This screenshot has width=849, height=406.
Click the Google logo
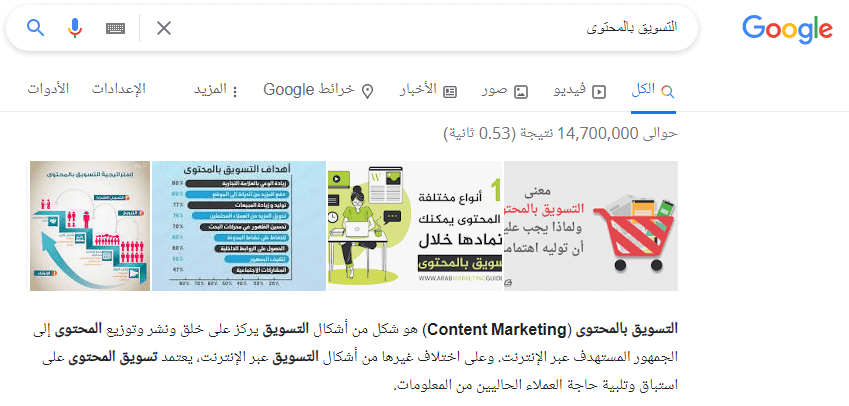[x=787, y=30]
